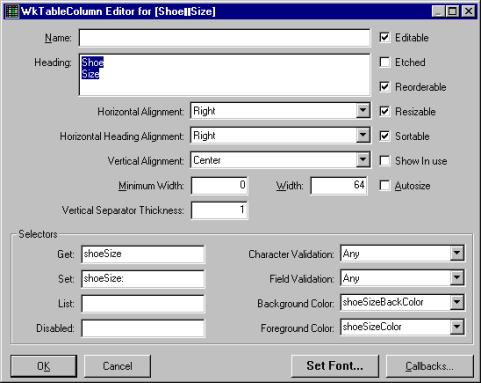Open the Field Validation dropdown

(457, 278)
